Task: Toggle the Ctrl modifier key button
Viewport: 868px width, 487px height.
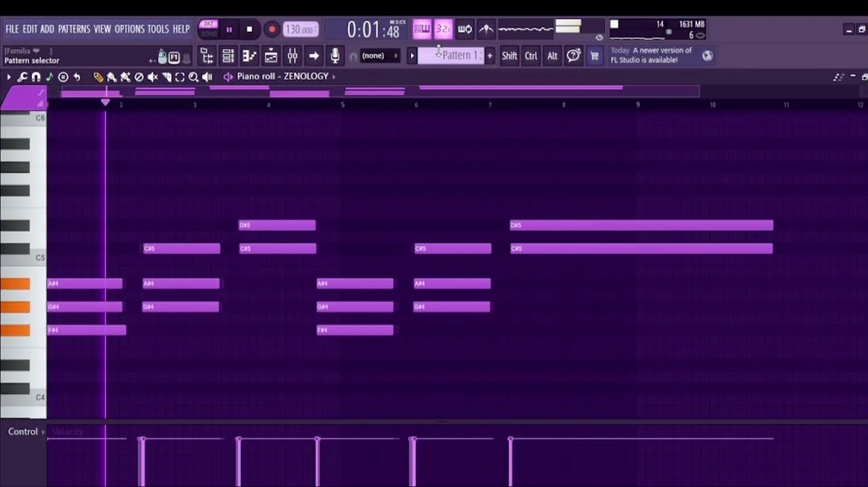Action: click(531, 56)
